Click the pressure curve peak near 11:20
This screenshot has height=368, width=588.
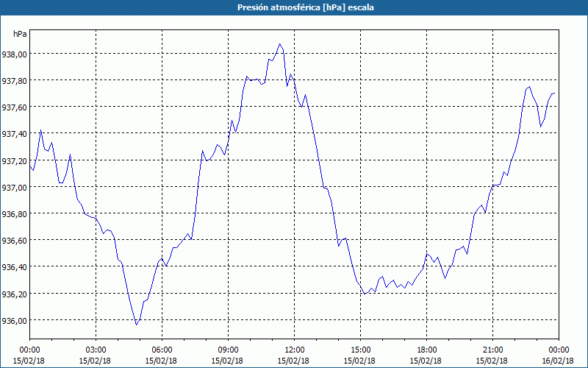point(279,44)
